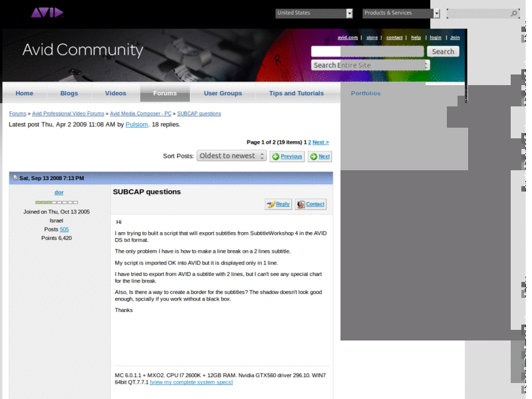The width and height of the screenshot is (532, 399).
Task: Click the green Next arrow icon
Action: pyautogui.click(x=314, y=156)
